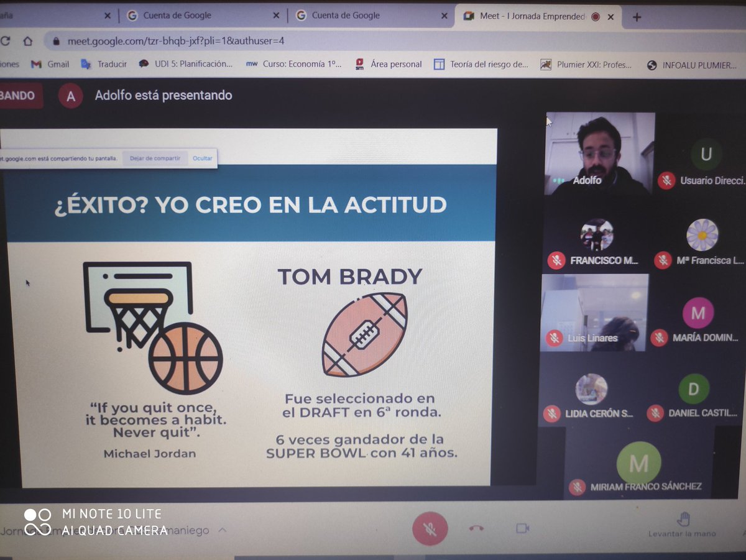Open the Área personal bookmark
The height and width of the screenshot is (560, 746).
(x=389, y=64)
